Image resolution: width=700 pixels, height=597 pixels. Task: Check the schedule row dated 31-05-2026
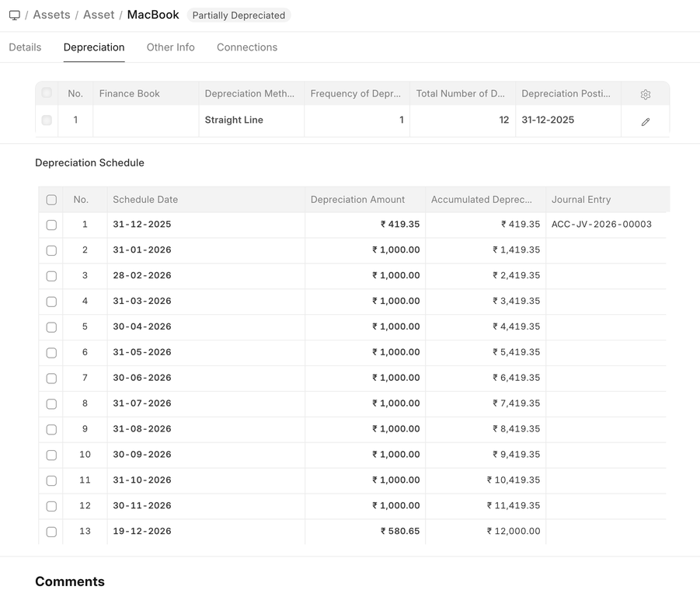point(51,353)
